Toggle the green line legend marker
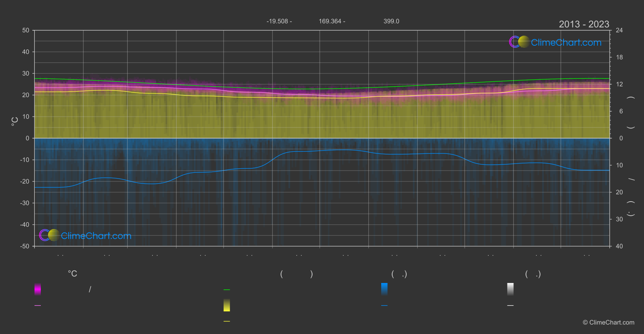The image size is (644, 334). coord(227,290)
